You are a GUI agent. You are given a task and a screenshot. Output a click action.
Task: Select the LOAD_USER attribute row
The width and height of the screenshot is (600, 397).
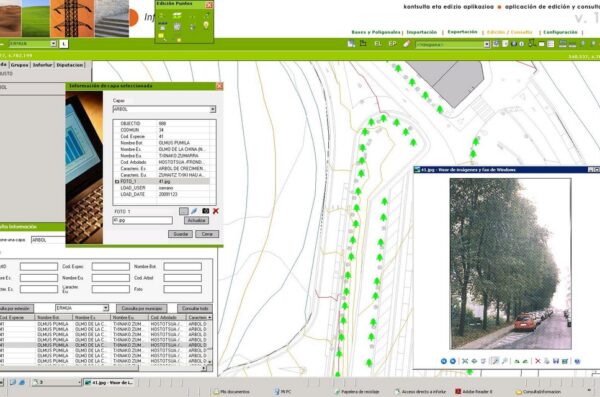(162, 188)
